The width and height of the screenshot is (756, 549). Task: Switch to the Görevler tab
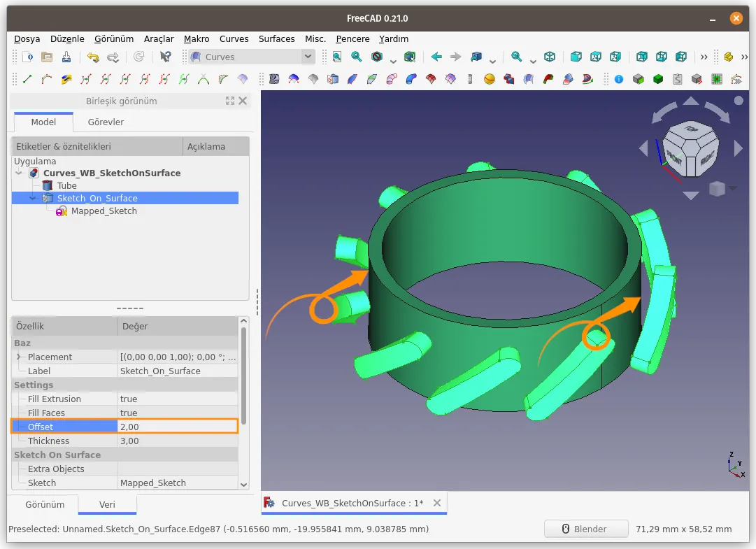tap(106, 122)
